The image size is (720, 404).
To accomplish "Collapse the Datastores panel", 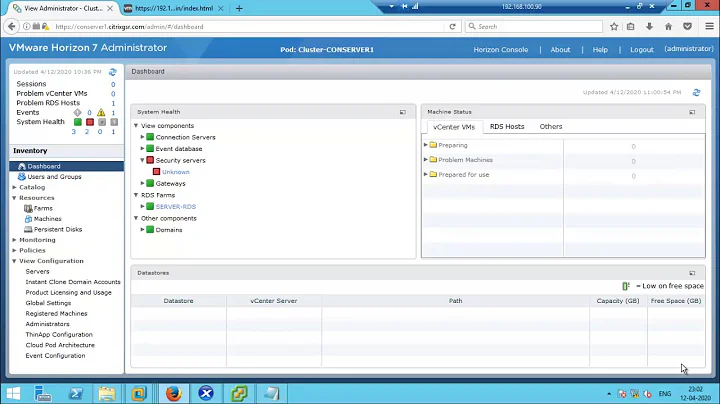I will [692, 273].
